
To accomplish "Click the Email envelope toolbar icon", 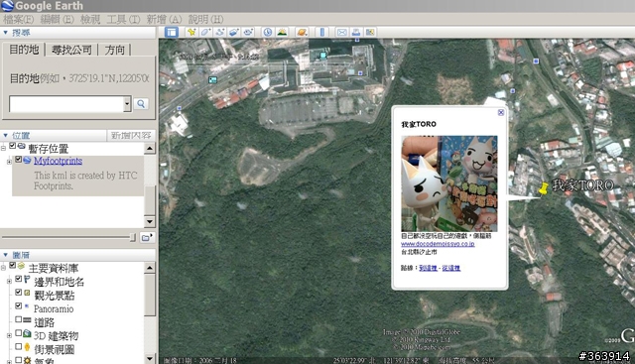I will pyautogui.click(x=341, y=32).
